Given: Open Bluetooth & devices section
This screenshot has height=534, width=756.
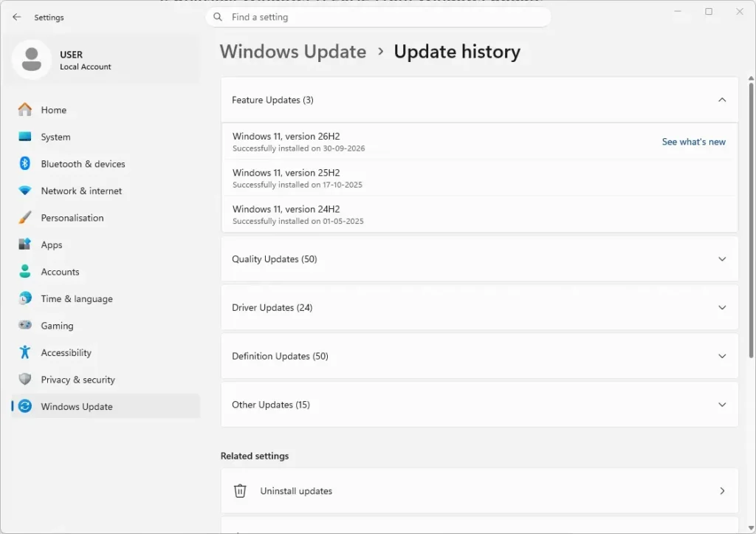Looking at the screenshot, I should coord(106,164).
